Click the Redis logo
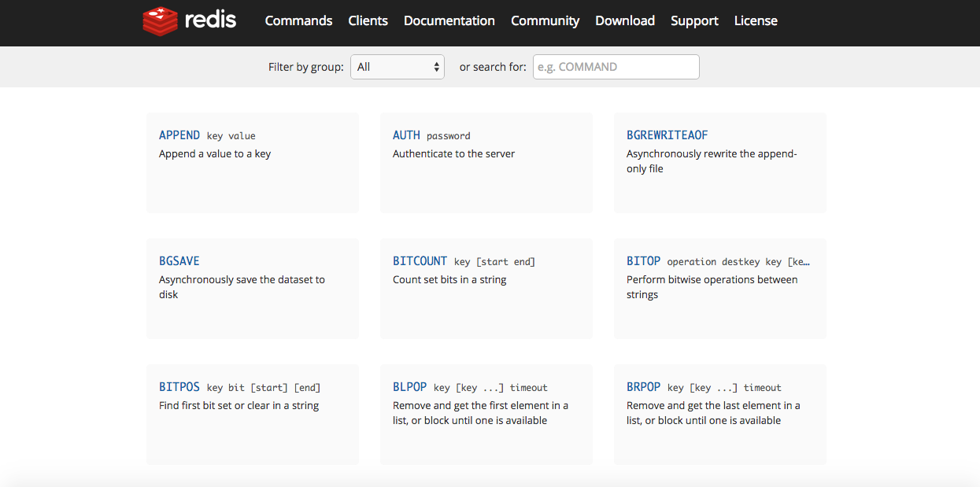Viewport: 980px width, 487px height. (x=189, y=20)
